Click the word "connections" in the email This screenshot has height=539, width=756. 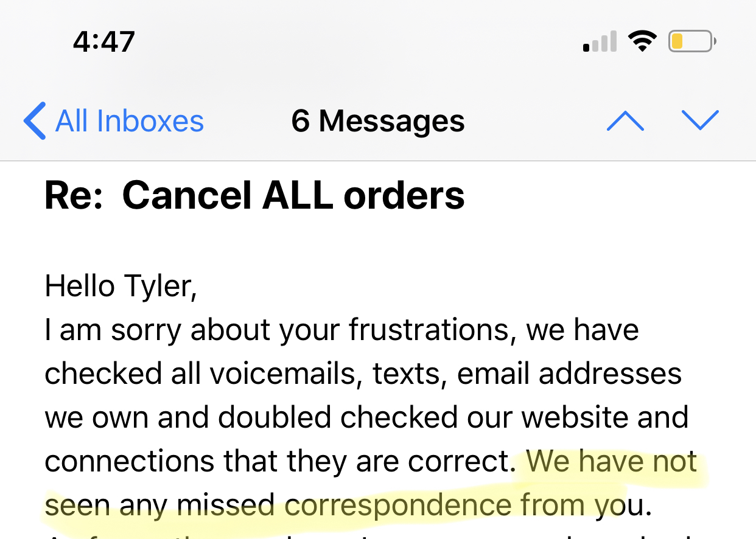[129, 461]
